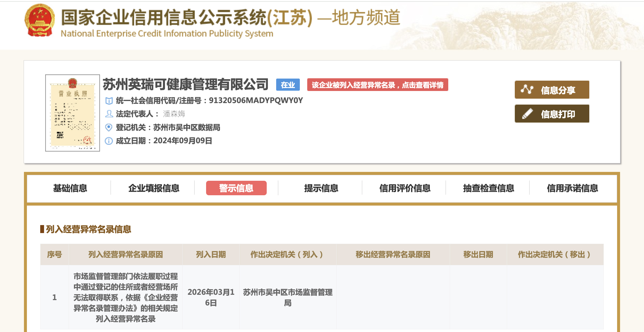The image size is (644, 332).
Task: Click the location pin icon beside 登记机关
Action: click(109, 127)
